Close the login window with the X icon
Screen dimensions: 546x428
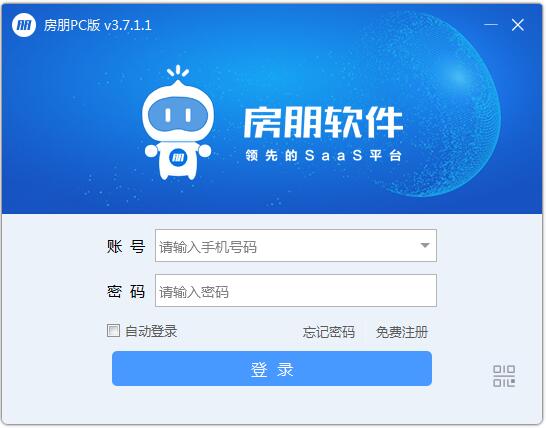[x=518, y=25]
